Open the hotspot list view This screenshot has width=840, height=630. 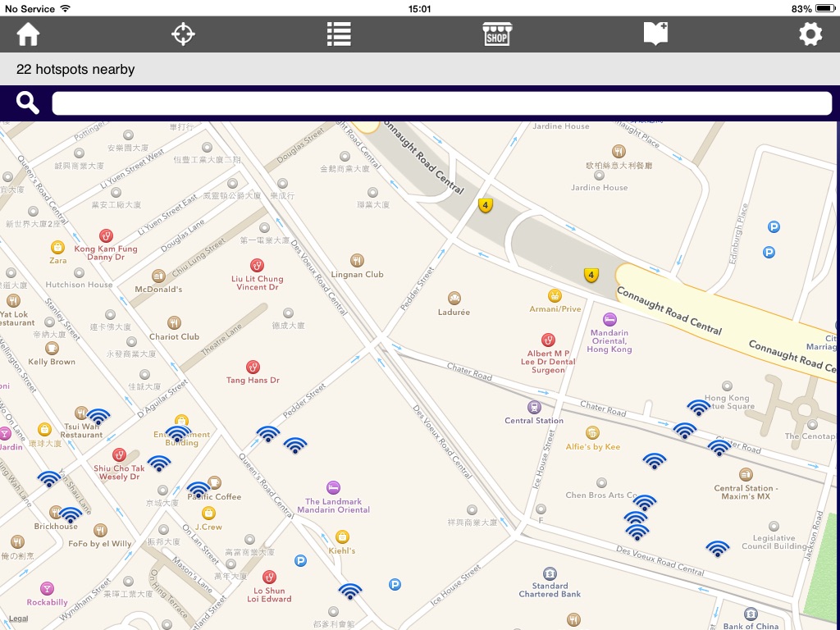tap(339, 34)
